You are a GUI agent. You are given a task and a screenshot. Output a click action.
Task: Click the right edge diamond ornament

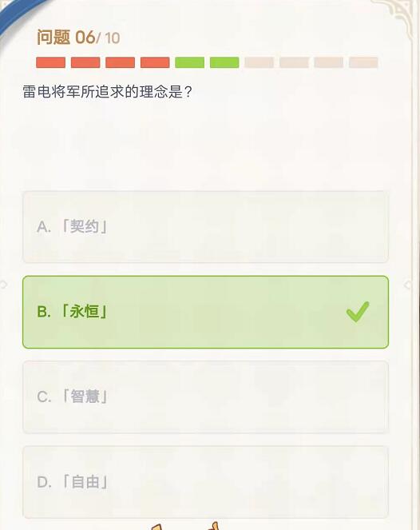pos(408,285)
